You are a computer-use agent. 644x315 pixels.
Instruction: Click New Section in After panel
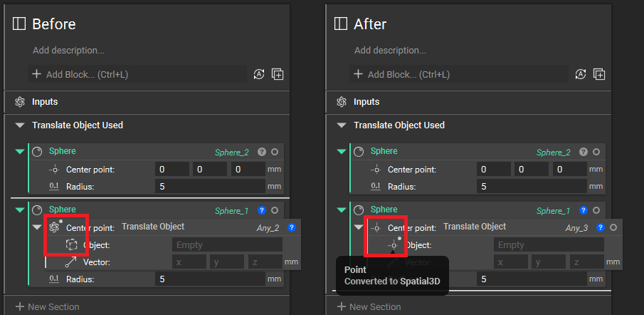[x=369, y=306]
